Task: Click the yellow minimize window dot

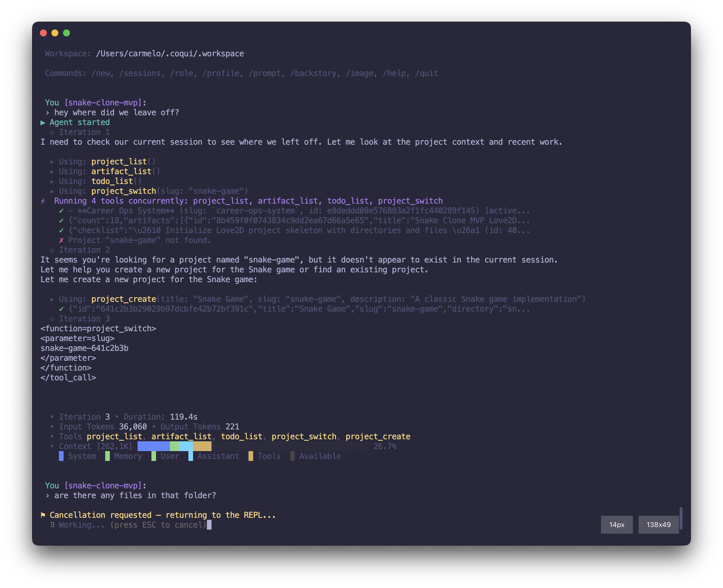Action: click(55, 33)
